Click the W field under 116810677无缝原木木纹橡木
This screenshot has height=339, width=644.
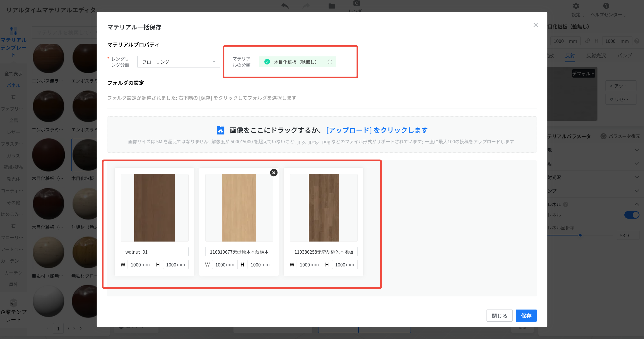tap(225, 265)
